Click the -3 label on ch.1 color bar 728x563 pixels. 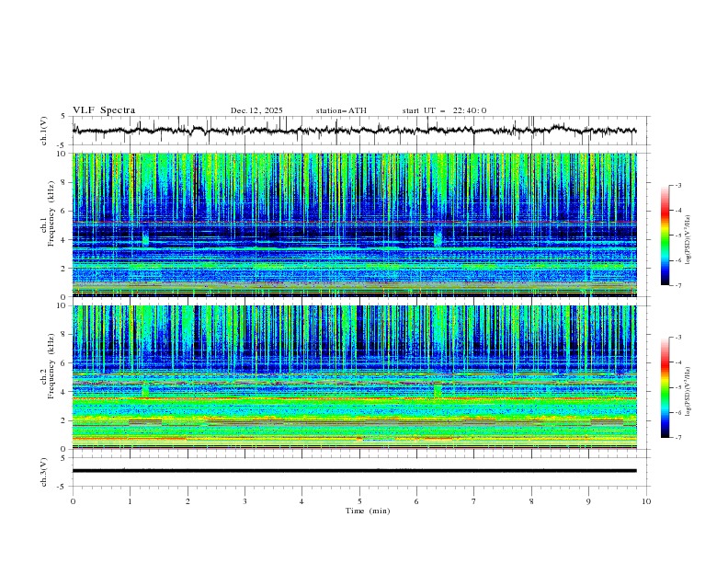click(677, 186)
